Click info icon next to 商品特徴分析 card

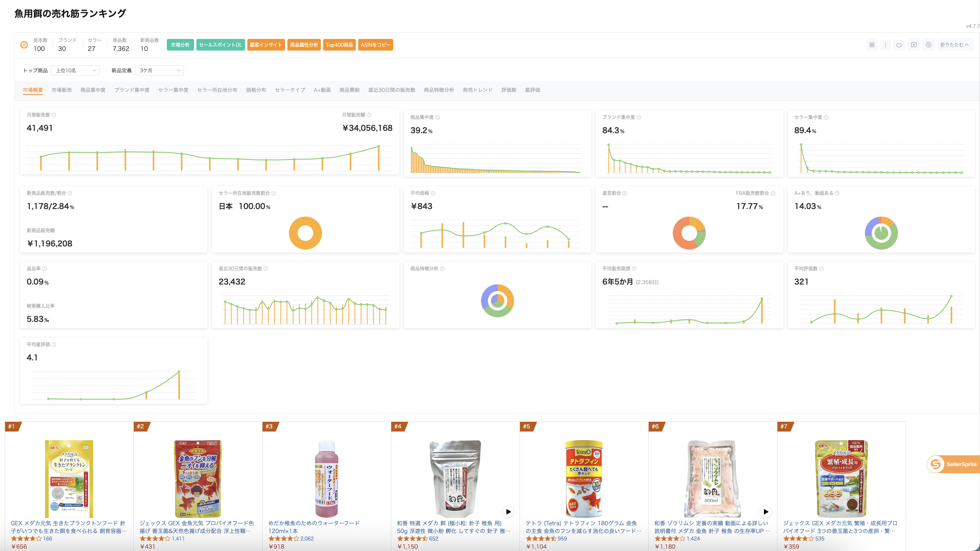[x=443, y=268]
